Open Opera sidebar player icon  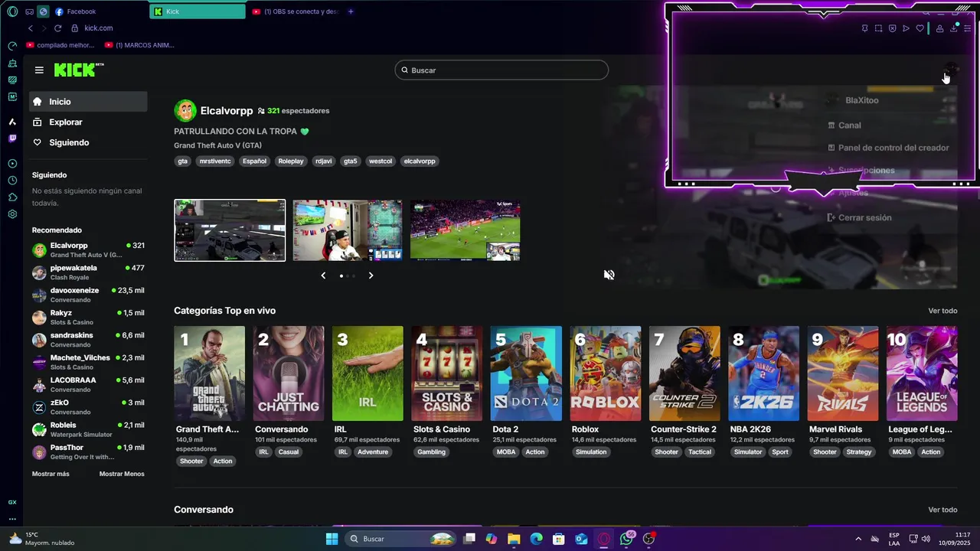click(12, 164)
